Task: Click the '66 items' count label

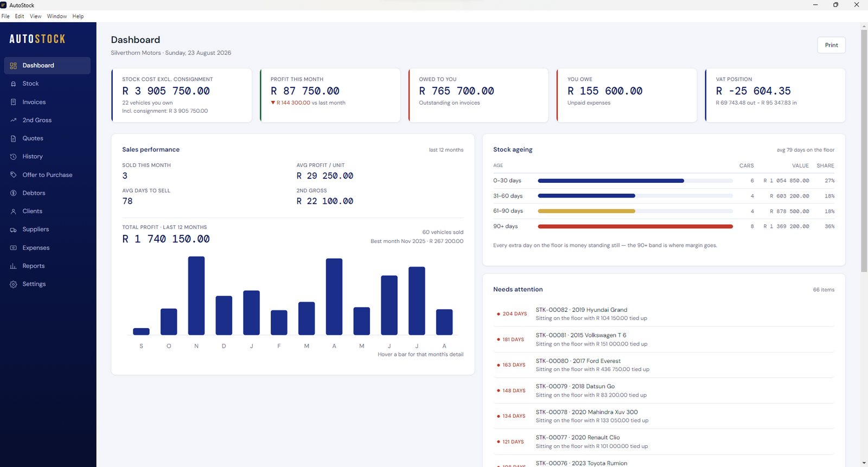Action: pos(824,290)
